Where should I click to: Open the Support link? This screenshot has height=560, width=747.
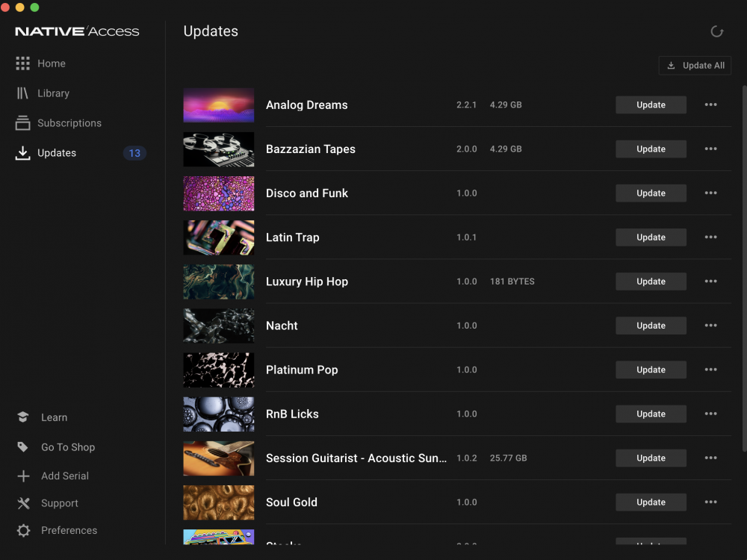point(60,503)
